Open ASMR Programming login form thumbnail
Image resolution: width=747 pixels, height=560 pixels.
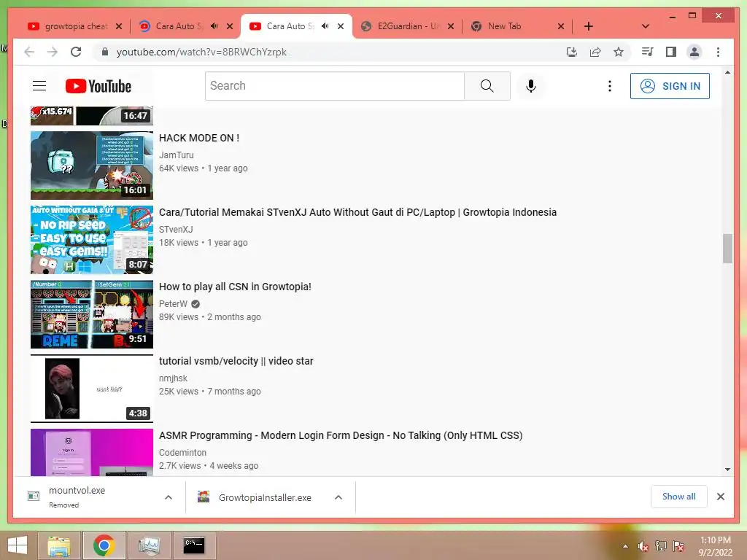92,452
